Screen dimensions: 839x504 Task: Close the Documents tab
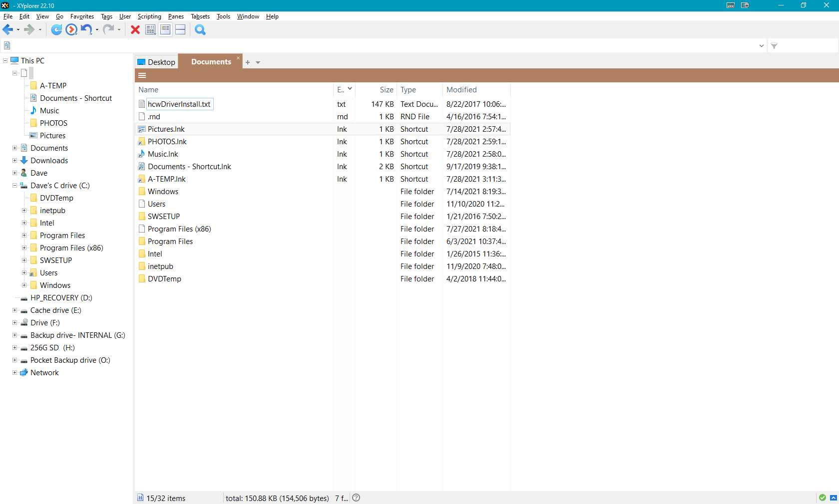[238, 58]
